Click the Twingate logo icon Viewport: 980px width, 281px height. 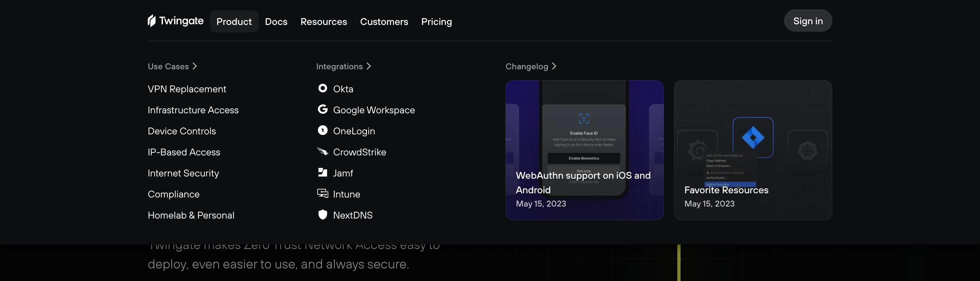point(152,21)
